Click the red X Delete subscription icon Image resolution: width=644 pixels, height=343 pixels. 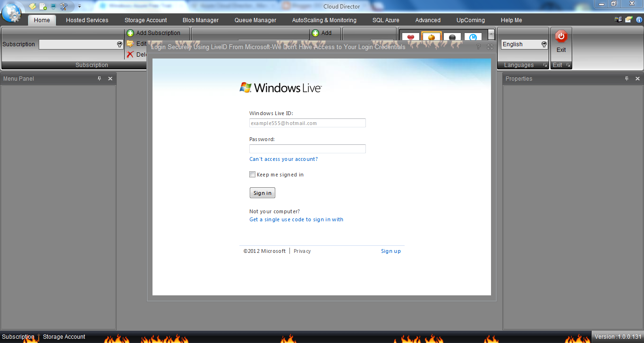click(130, 54)
